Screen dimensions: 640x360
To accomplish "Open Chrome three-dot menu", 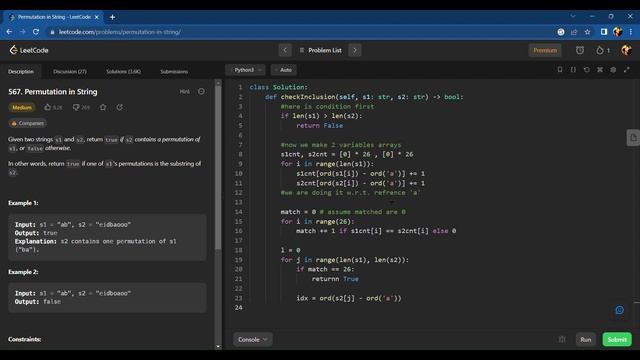I will click(x=631, y=32).
